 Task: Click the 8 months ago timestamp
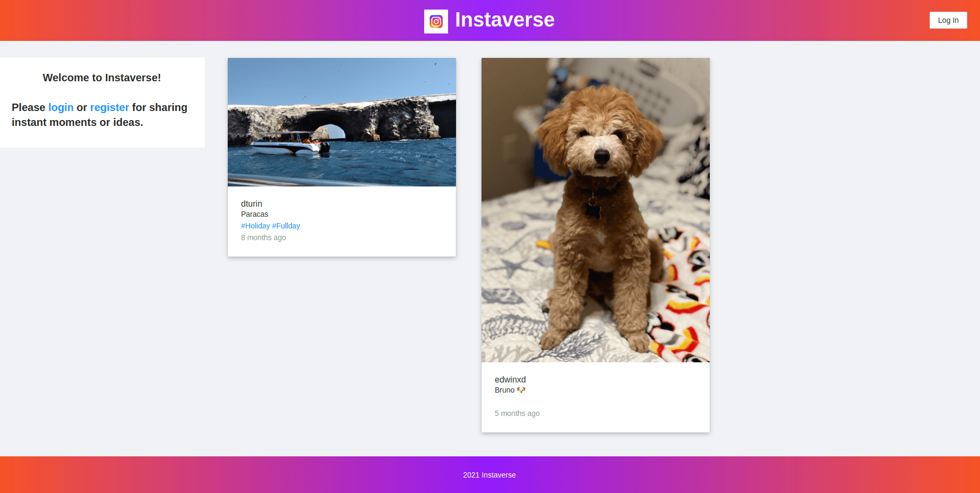pyautogui.click(x=263, y=237)
